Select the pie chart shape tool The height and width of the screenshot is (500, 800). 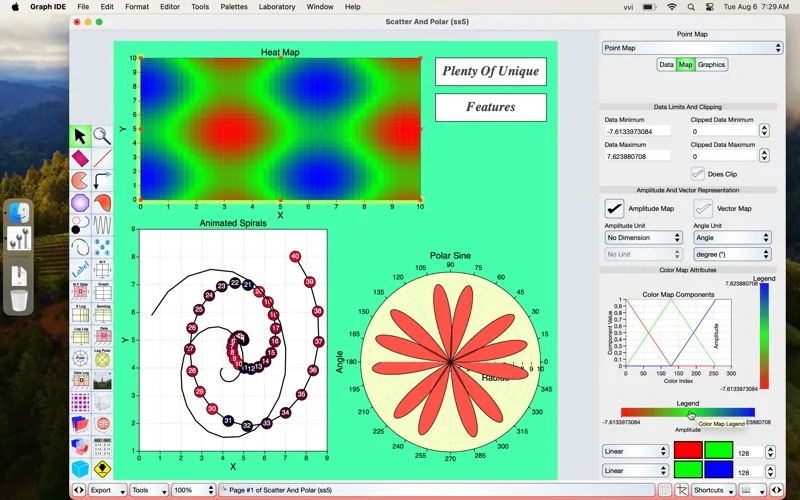80,180
